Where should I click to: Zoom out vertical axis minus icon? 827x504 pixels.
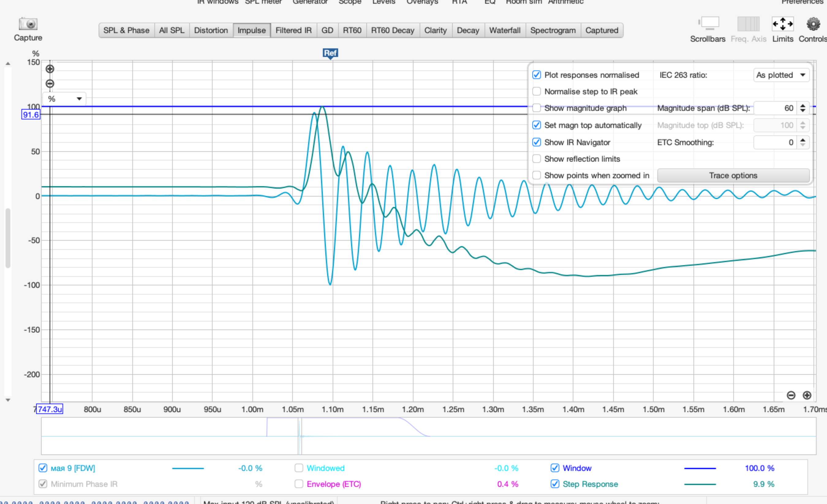(50, 84)
